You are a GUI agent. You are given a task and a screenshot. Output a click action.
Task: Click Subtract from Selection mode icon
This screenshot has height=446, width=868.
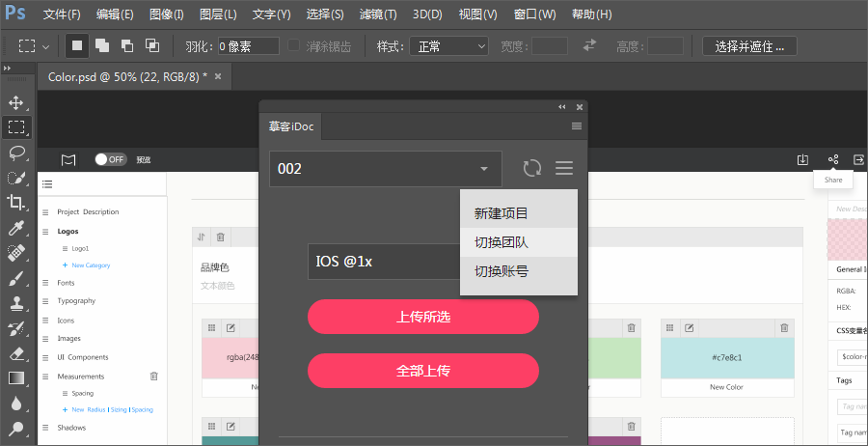pos(126,46)
